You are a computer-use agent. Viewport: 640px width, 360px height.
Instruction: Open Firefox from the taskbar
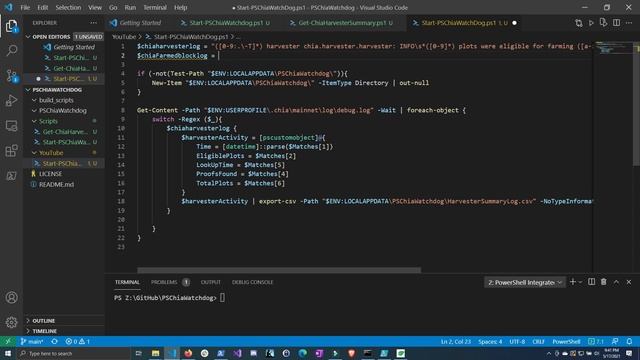click(188, 353)
